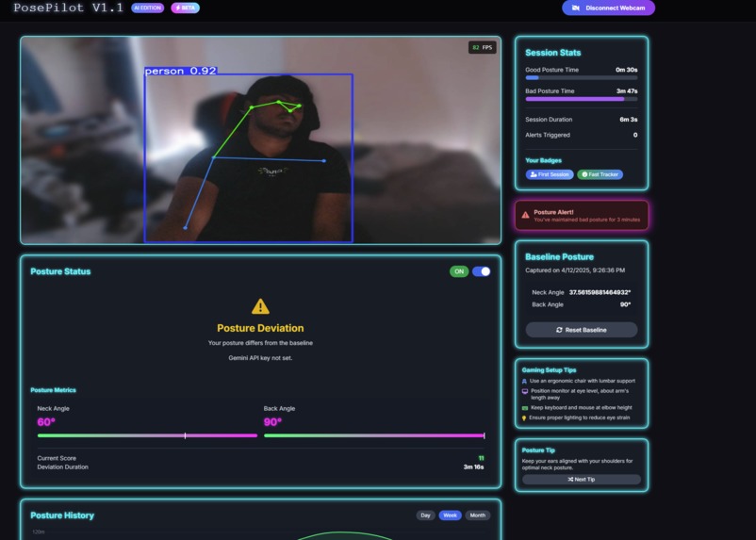The image size is (756, 540).
Task: Select the Week history tab
Action: tap(450, 515)
